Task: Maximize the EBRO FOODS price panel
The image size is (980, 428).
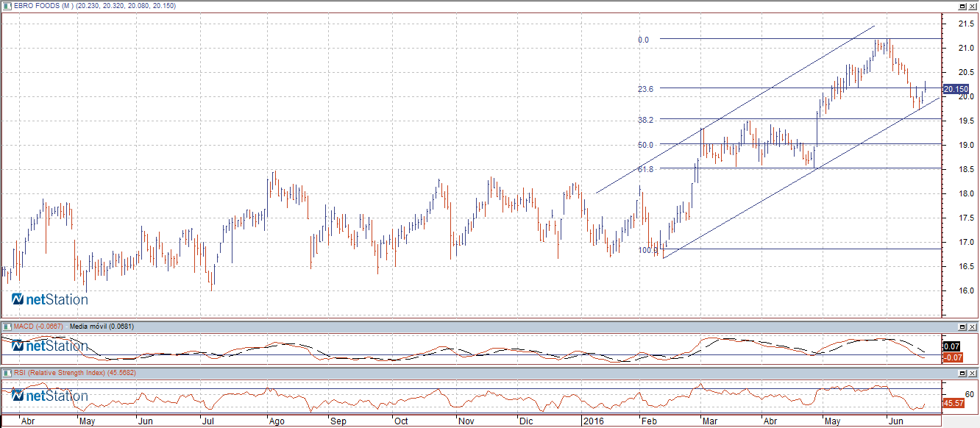Action: coord(962,5)
